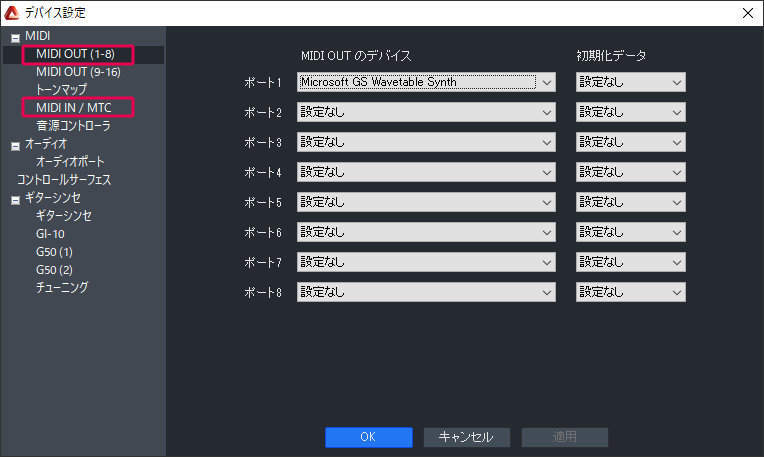Open the コントロールサーフェス page
The height and width of the screenshot is (457, 764).
click(x=64, y=180)
